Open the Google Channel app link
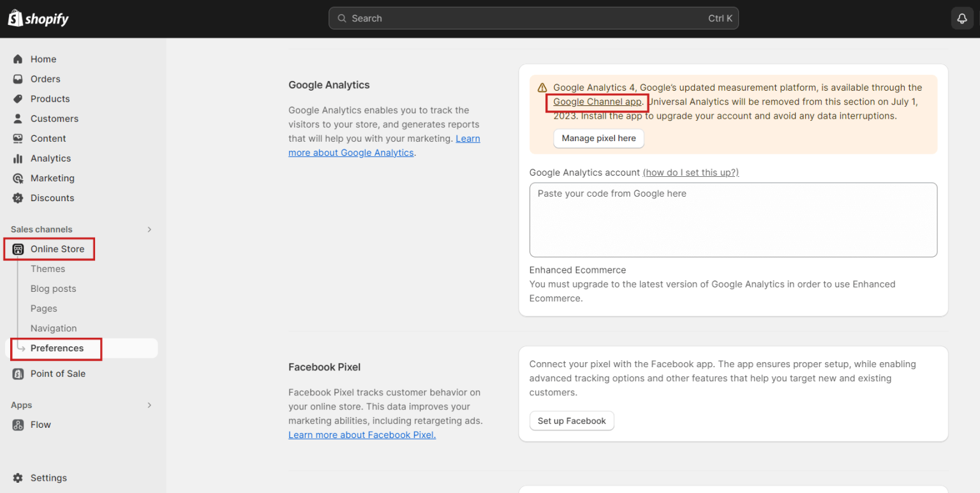Image resolution: width=980 pixels, height=493 pixels. pyautogui.click(x=596, y=102)
